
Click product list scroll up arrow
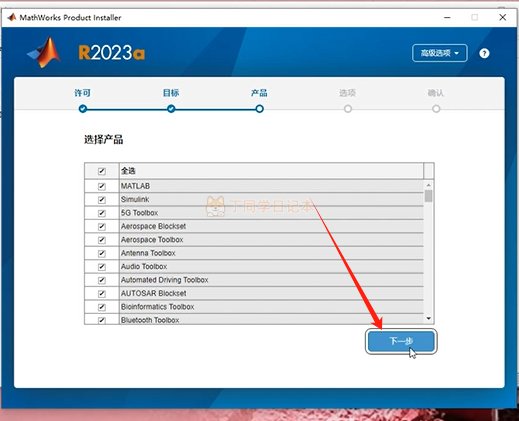click(x=429, y=185)
